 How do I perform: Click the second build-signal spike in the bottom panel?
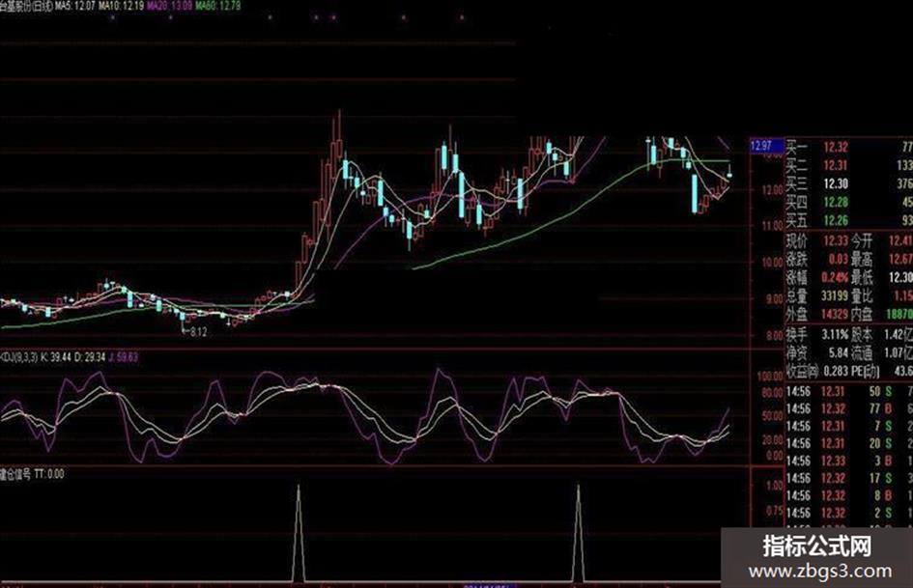[578, 533]
